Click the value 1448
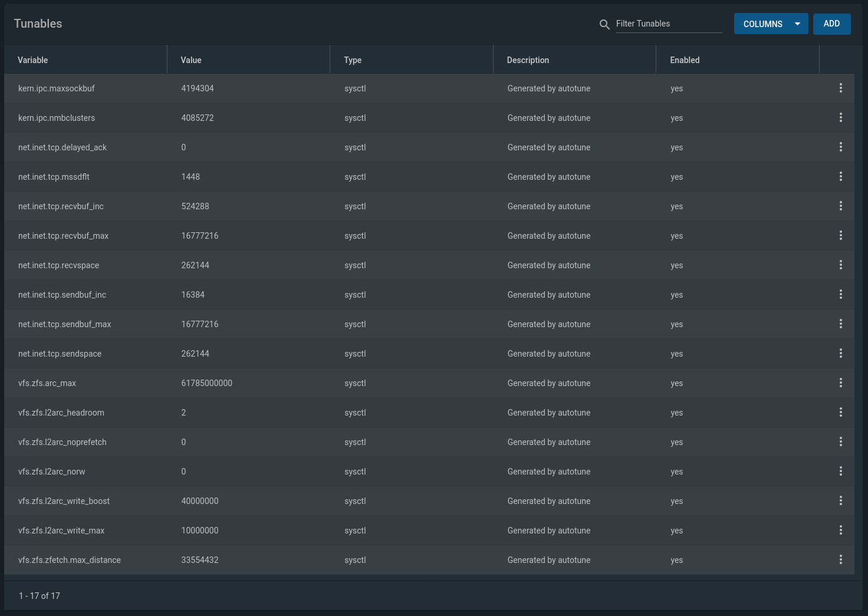This screenshot has width=868, height=616. [x=190, y=177]
